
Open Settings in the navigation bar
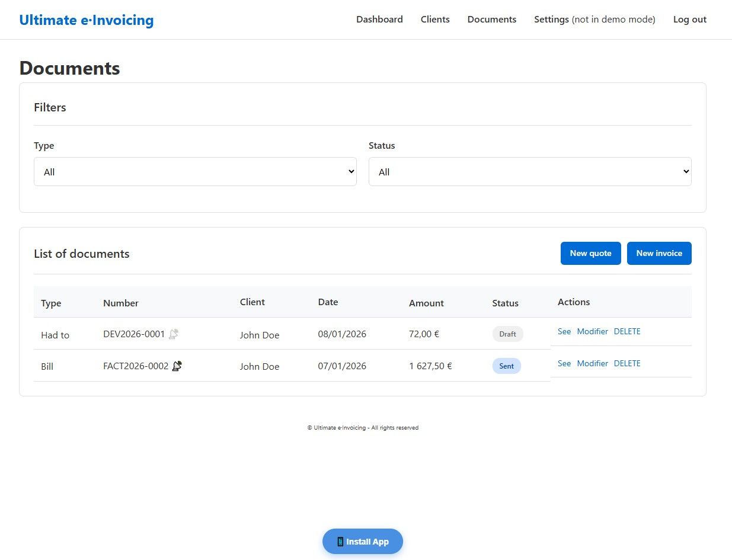click(551, 20)
